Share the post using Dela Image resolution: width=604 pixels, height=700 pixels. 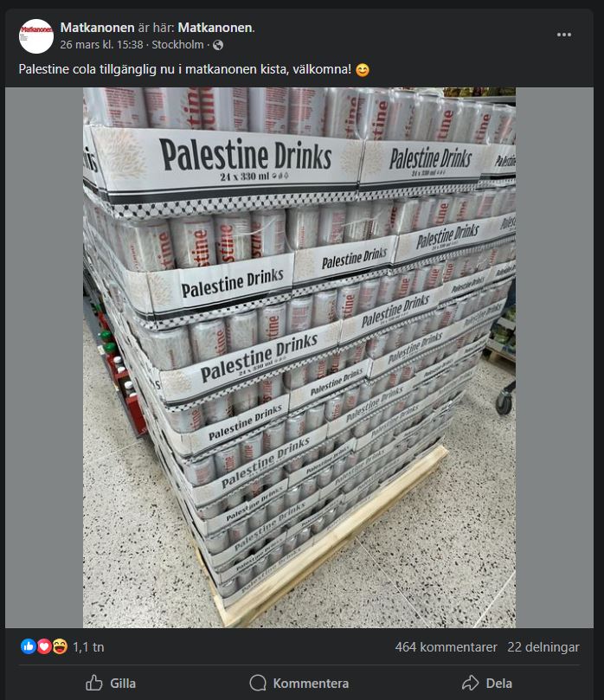(x=486, y=683)
